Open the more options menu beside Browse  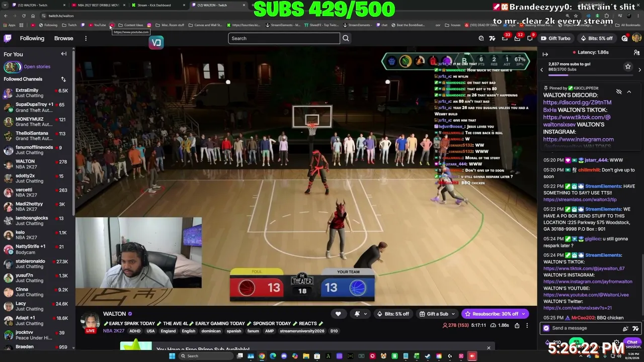pyautogui.click(x=86, y=38)
